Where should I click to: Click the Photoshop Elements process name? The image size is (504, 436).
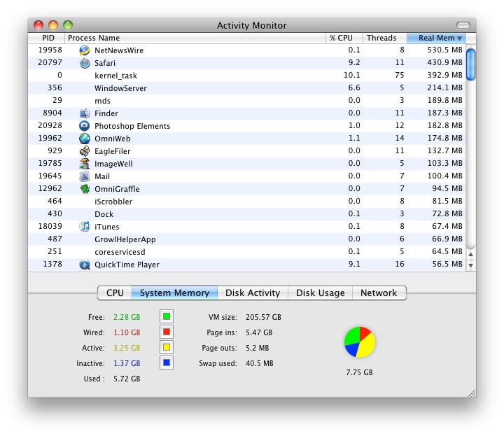click(132, 126)
